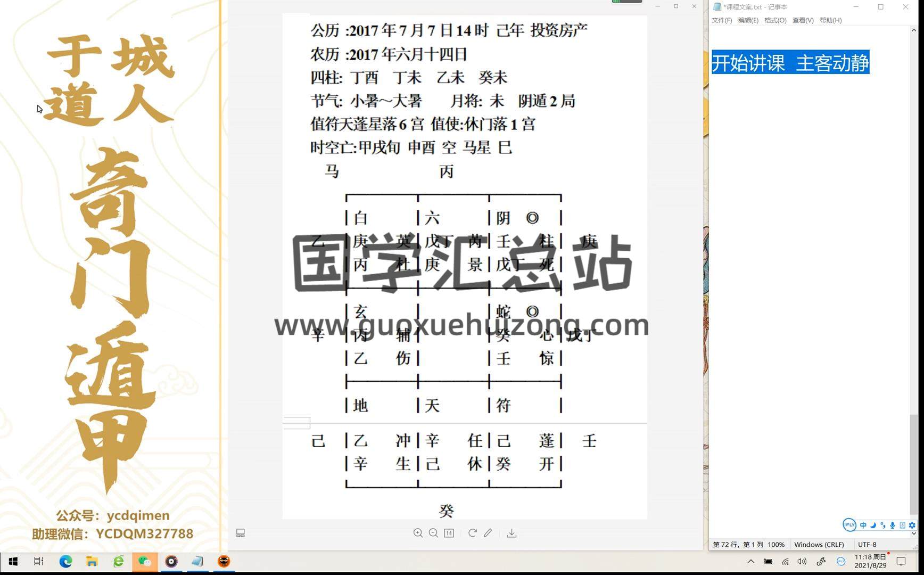The width and height of the screenshot is (924, 575).
Task: Open the 编辑(E) menu in Notepad
Action: (748, 20)
